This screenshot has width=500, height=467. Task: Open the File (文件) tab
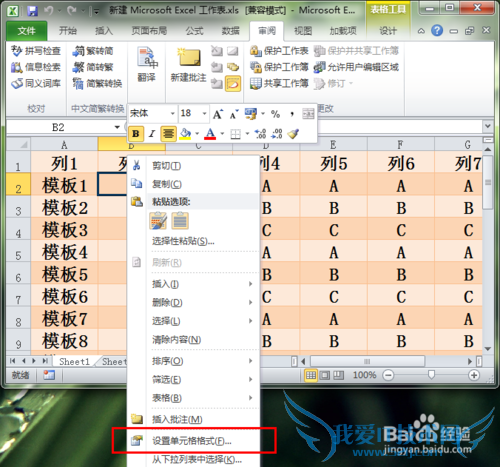pos(27,31)
